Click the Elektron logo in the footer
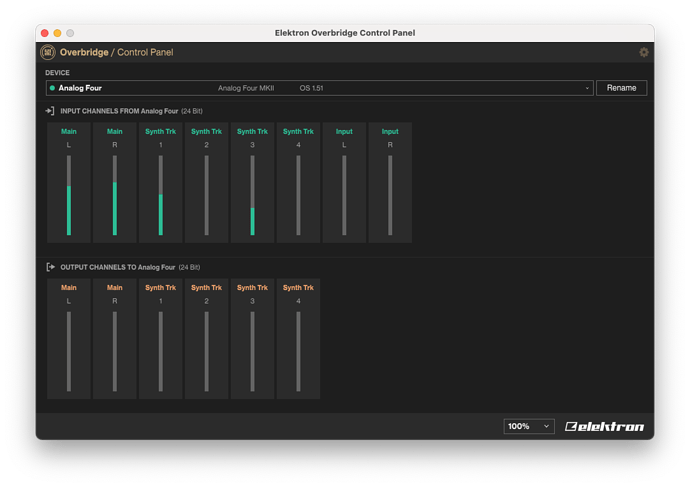 pos(604,426)
